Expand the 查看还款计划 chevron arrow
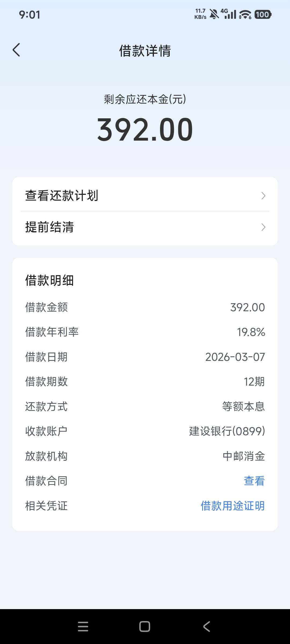Screen dimensions: 290x644 pos(263,196)
